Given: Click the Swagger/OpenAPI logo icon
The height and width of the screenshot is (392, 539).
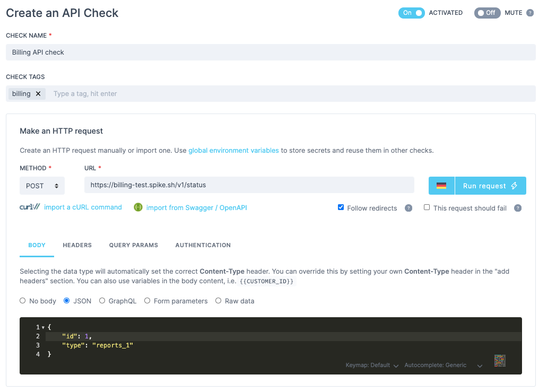Looking at the screenshot, I should click(x=138, y=207).
